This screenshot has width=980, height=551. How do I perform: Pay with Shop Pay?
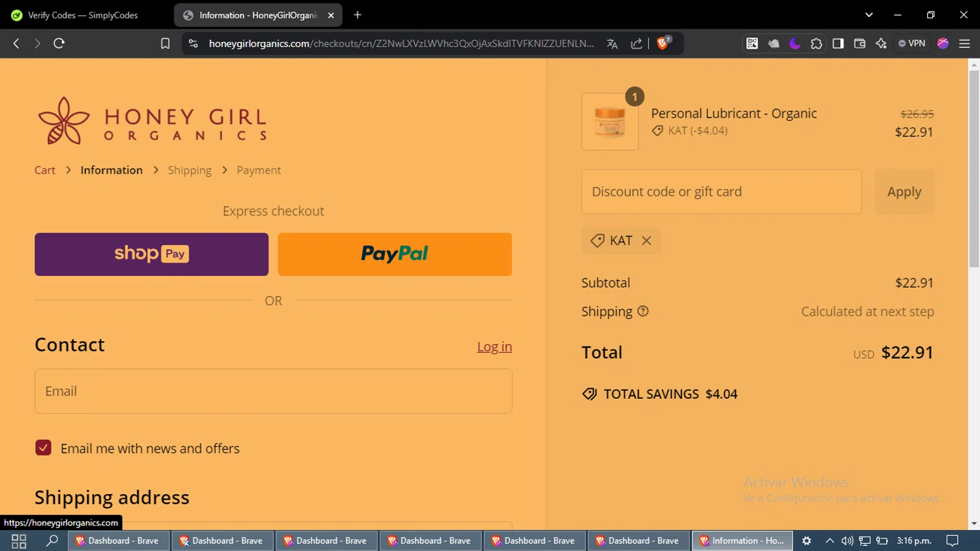click(152, 254)
